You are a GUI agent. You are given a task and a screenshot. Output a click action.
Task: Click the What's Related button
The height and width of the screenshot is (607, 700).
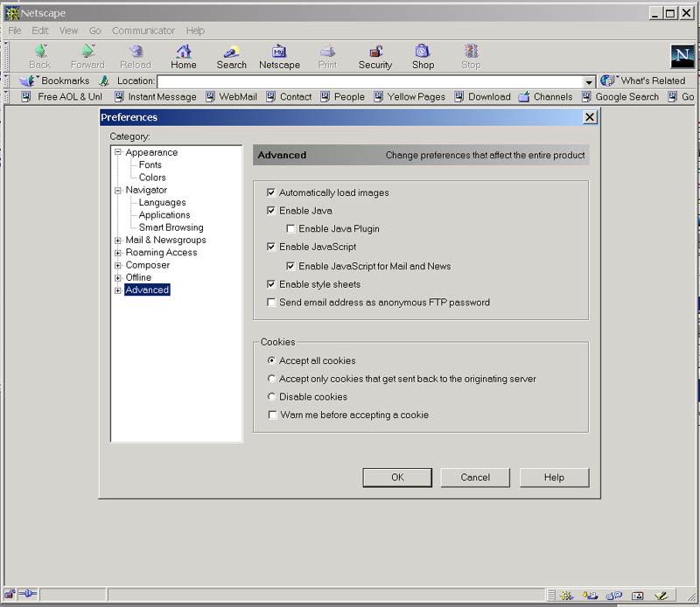click(x=643, y=80)
